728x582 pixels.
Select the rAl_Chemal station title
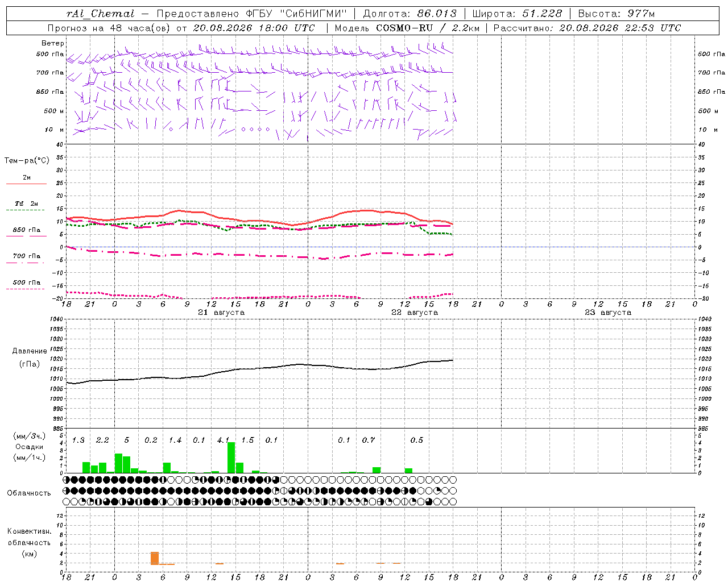click(x=101, y=14)
